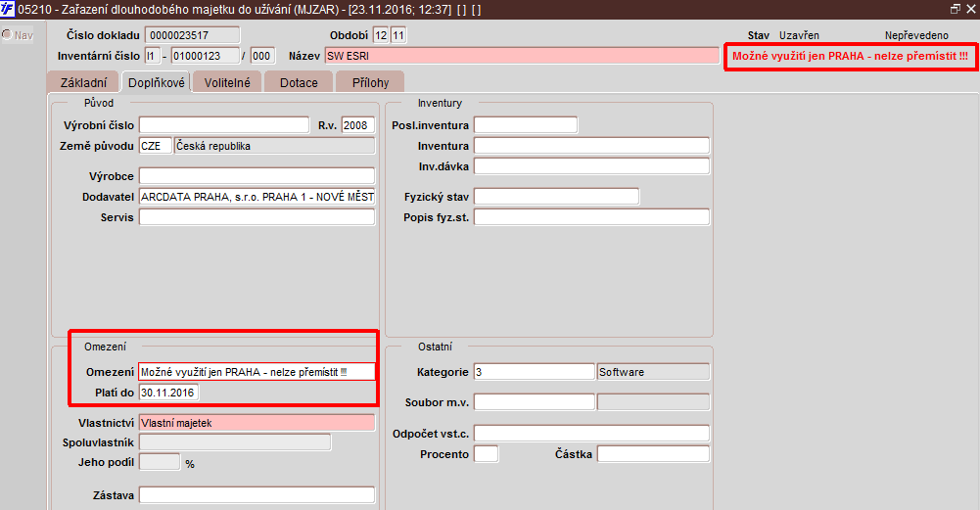Switch to the Dotace tab
This screenshot has width=980, height=510.
[x=299, y=82]
